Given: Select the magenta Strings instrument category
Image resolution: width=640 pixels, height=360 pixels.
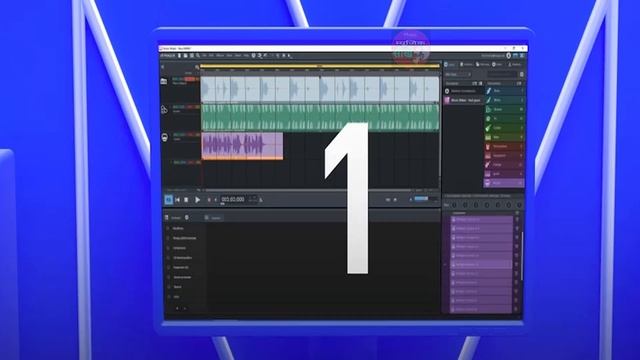Looking at the screenshot, I should [504, 164].
